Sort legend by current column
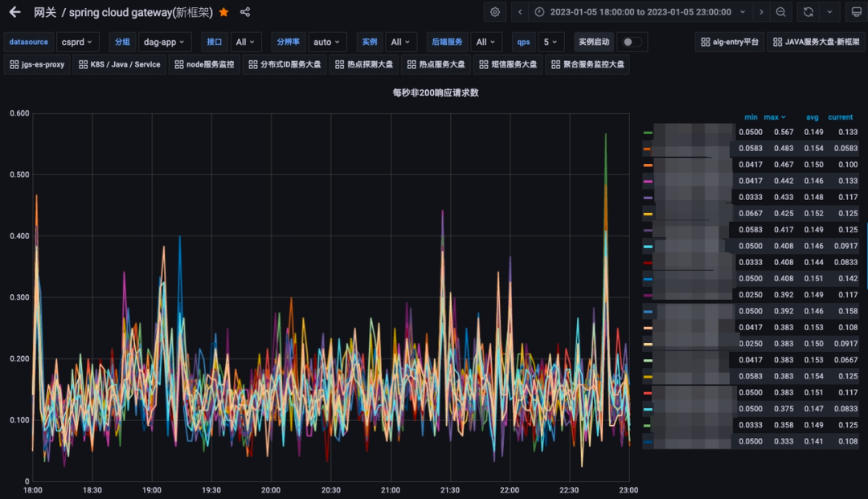The image size is (868, 499). tap(841, 117)
